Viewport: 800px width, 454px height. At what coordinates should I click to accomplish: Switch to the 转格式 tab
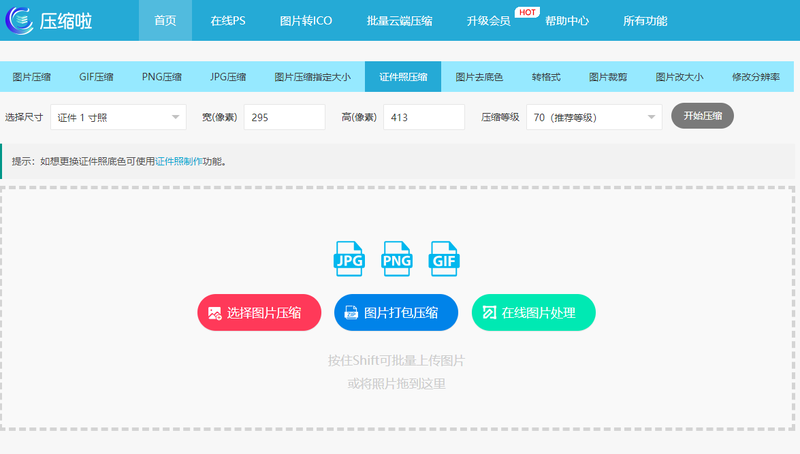(x=546, y=77)
